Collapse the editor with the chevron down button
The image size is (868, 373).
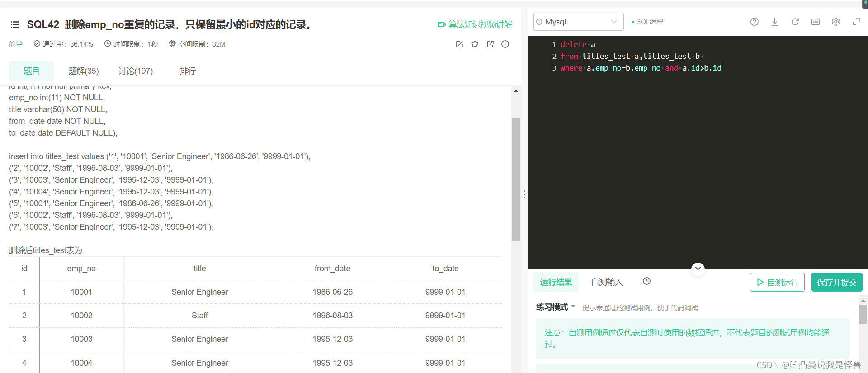point(698,269)
